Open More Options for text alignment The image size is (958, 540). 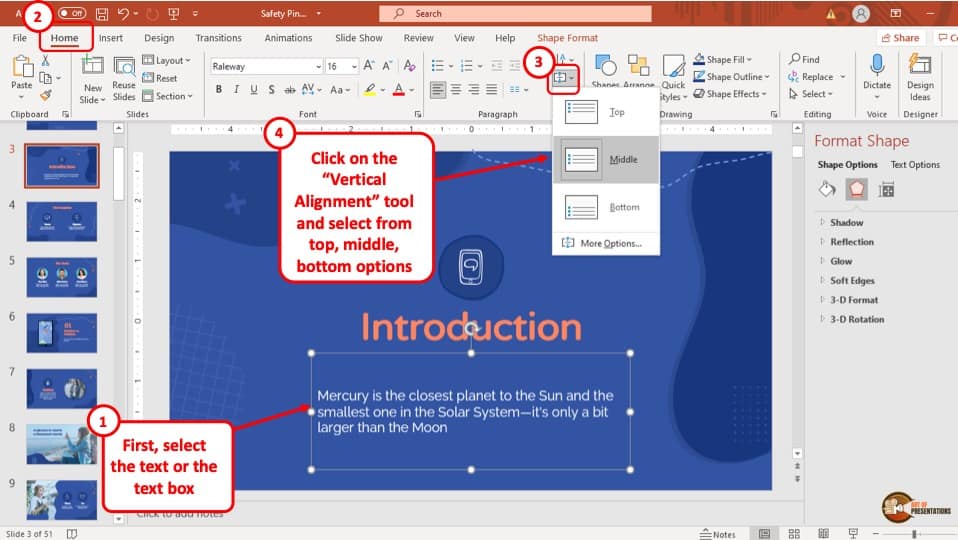pyautogui.click(x=605, y=243)
